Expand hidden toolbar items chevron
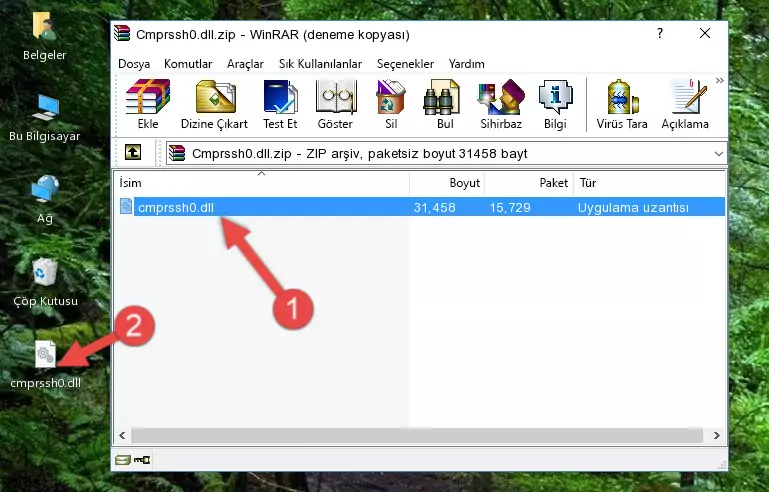The image size is (769, 492). point(719,81)
